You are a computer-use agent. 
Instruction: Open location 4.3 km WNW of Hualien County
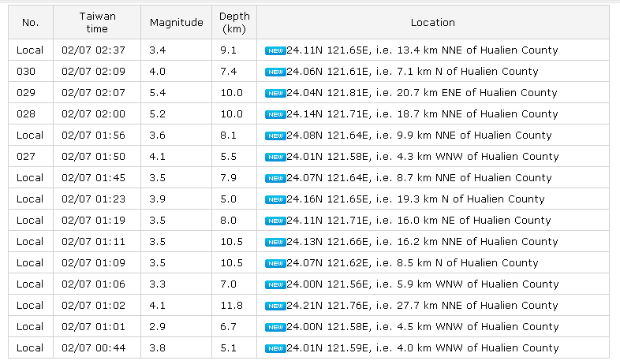[422, 157]
